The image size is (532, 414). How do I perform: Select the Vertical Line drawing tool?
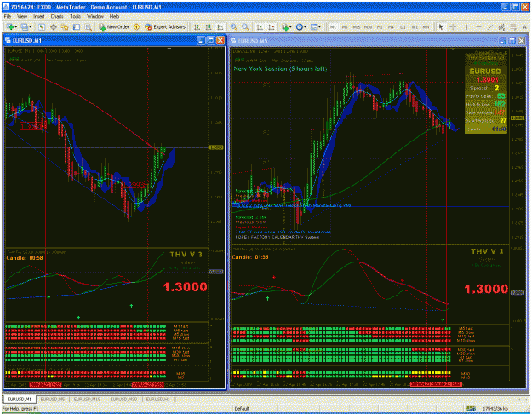pos(466,26)
